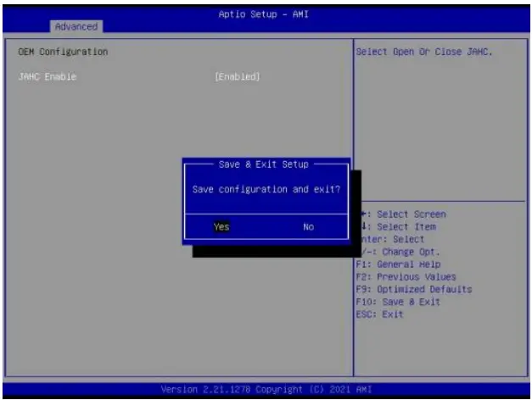Select the JAHC Enable setting label

tap(48, 76)
